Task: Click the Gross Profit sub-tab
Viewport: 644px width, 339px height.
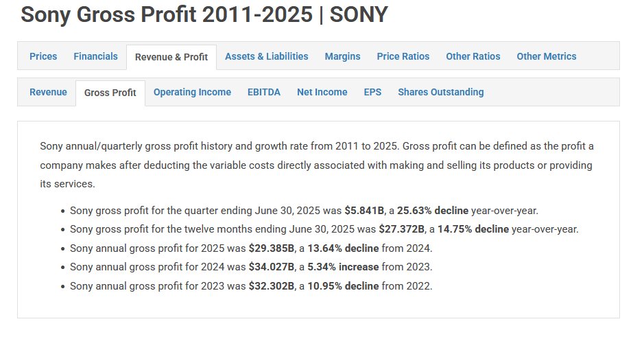Action: click(110, 93)
